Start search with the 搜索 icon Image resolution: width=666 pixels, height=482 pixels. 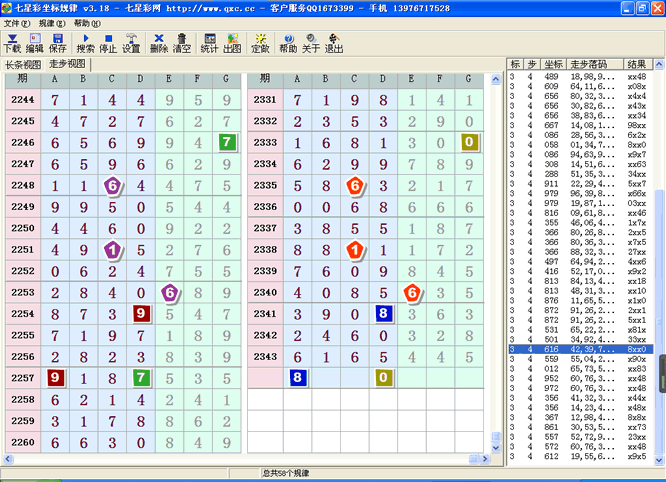click(85, 43)
